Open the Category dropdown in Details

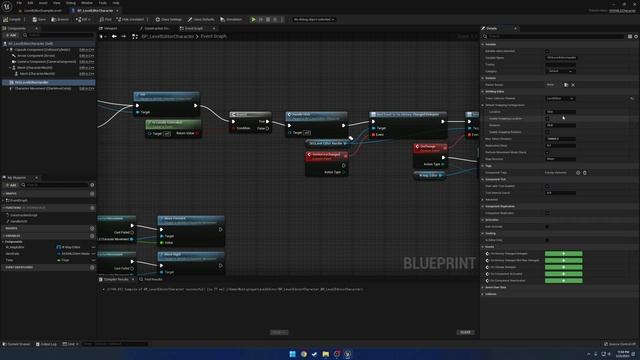pyautogui.click(x=560, y=71)
